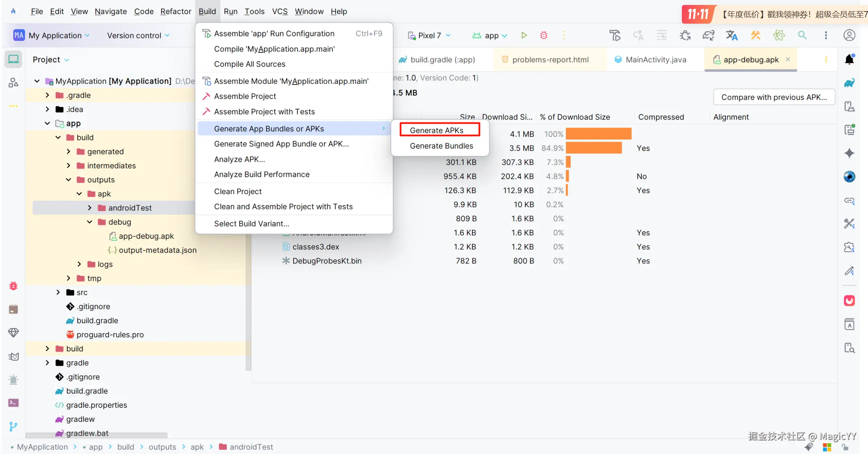Open the Terminal tool window icon

(13, 403)
